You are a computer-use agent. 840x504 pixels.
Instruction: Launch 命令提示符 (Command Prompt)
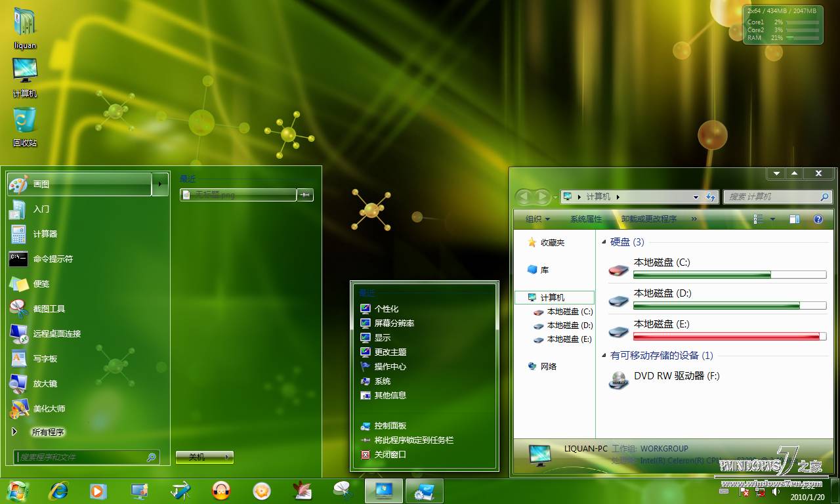(x=89, y=259)
